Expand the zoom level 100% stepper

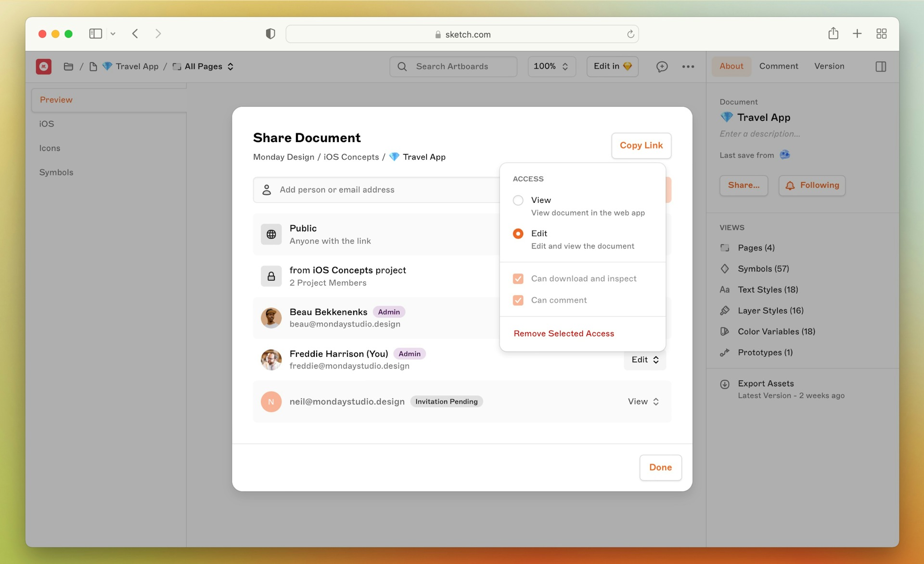click(566, 66)
